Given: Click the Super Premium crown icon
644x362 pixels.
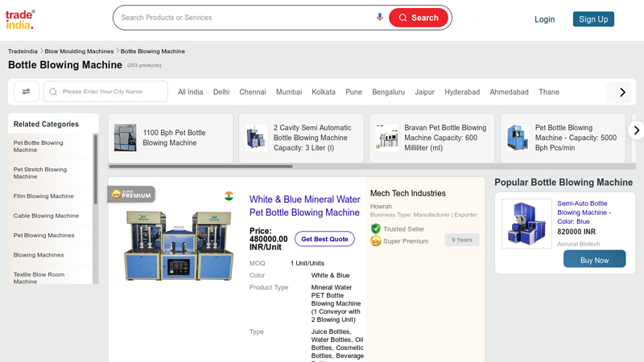Looking at the screenshot, I should [x=375, y=241].
